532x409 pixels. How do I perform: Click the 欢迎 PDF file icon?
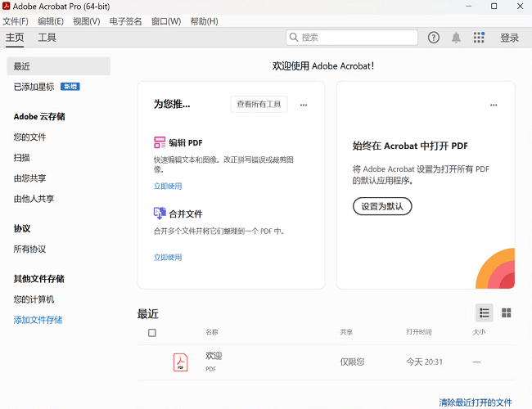[180, 362]
